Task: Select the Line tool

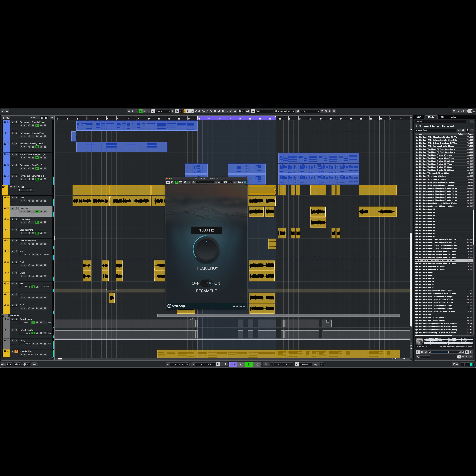Action: [x=227, y=111]
